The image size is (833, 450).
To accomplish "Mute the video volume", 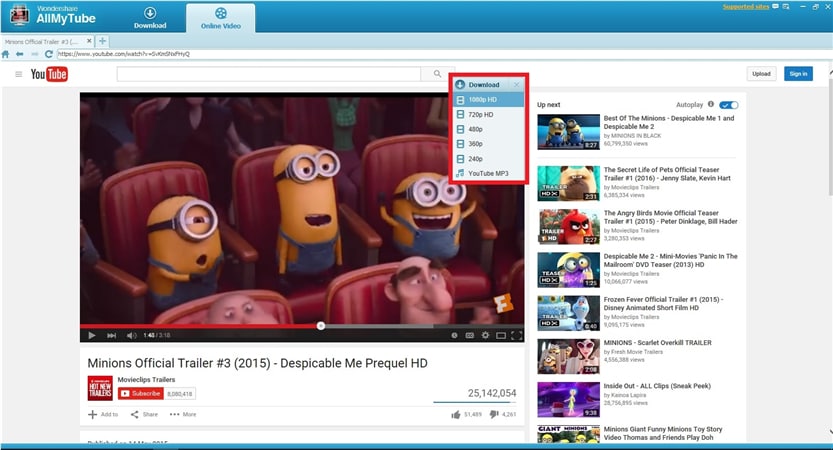I will click(131, 335).
